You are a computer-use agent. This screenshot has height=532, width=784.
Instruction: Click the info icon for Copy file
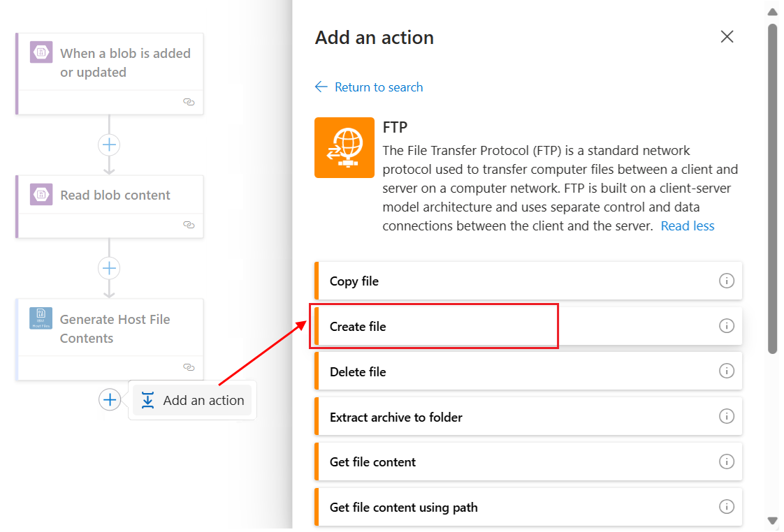click(727, 281)
